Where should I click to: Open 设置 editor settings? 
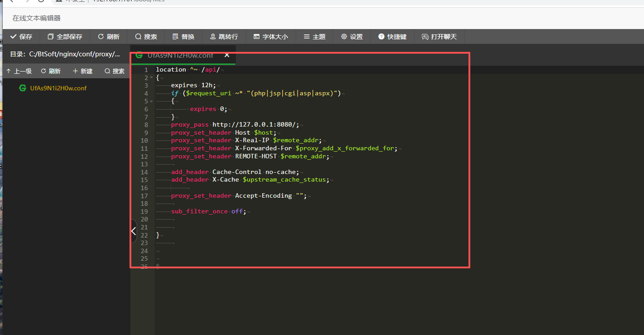(351, 37)
